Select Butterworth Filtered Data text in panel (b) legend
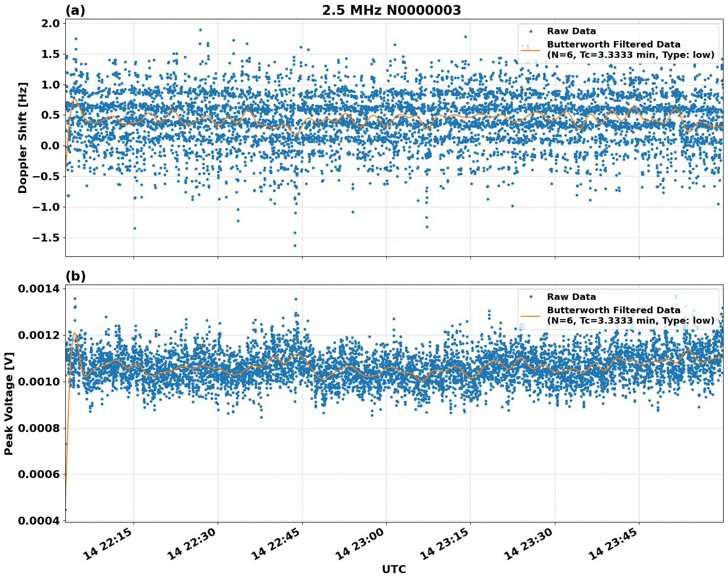 (613, 310)
